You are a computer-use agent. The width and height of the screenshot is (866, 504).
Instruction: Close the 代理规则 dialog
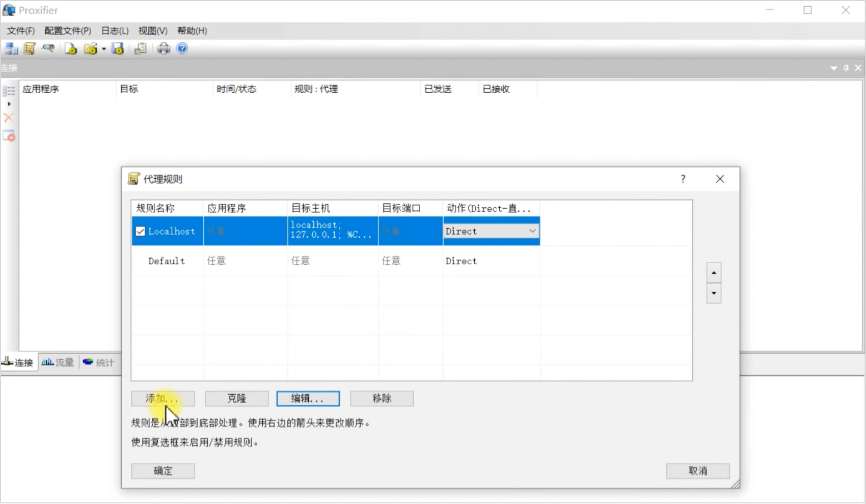(720, 179)
